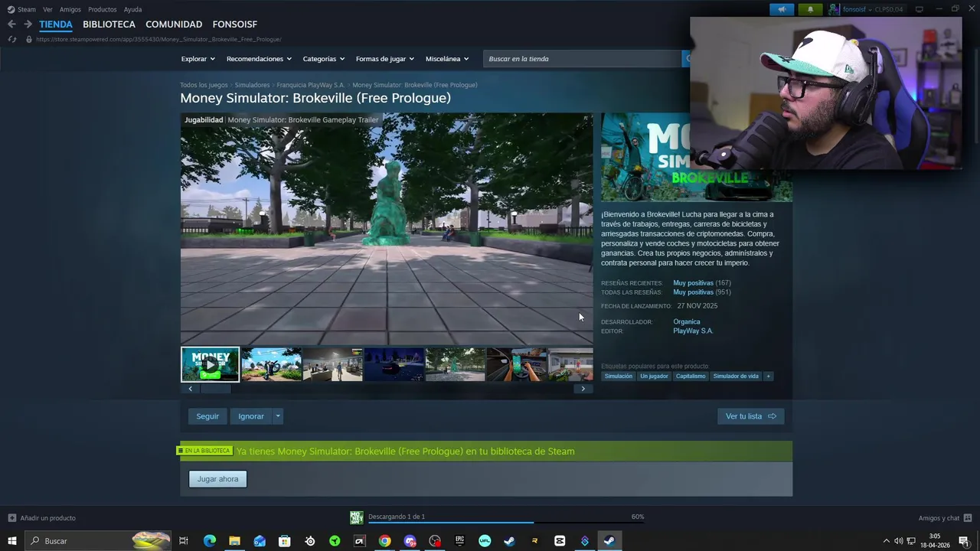This screenshot has width=980, height=551.
Task: Click the Seguir button
Action: tap(207, 416)
